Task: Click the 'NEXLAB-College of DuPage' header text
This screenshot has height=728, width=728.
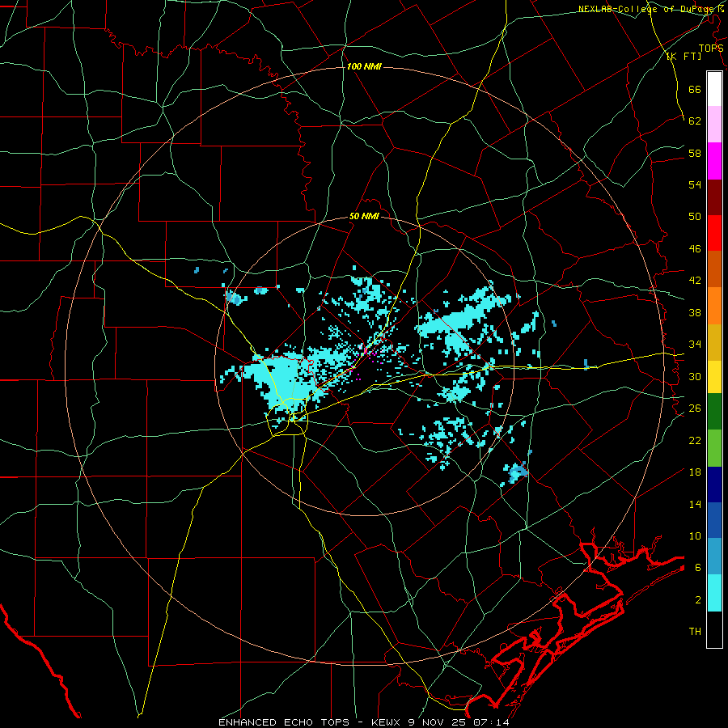Action: (x=648, y=9)
